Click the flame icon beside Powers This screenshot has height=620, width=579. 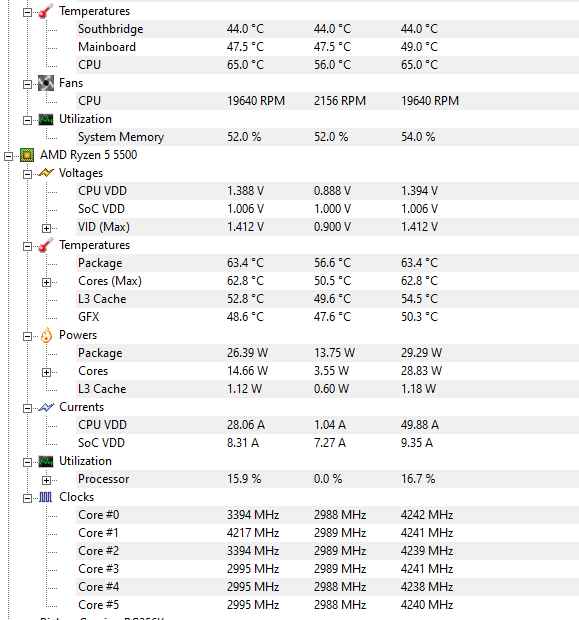coord(46,335)
